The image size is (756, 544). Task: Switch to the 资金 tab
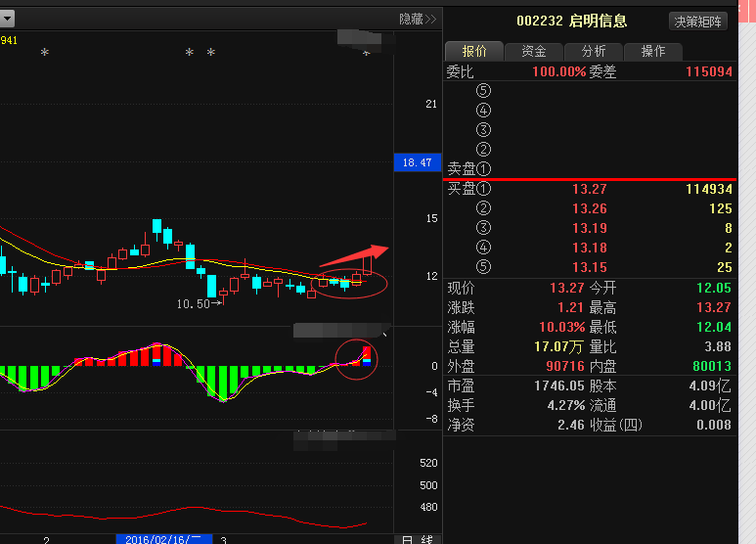(534, 52)
